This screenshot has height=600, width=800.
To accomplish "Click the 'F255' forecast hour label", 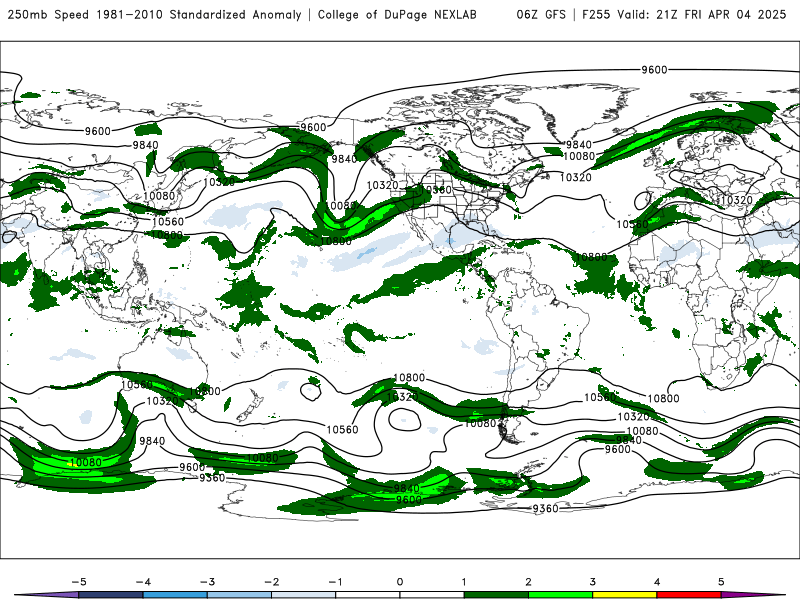I will (596, 14).
